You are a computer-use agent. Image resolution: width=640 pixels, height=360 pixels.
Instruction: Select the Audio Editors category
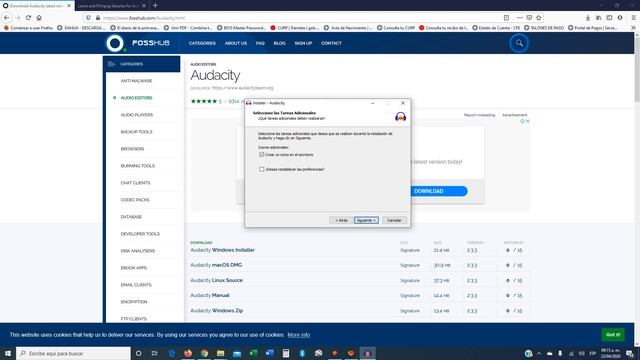[x=136, y=98]
